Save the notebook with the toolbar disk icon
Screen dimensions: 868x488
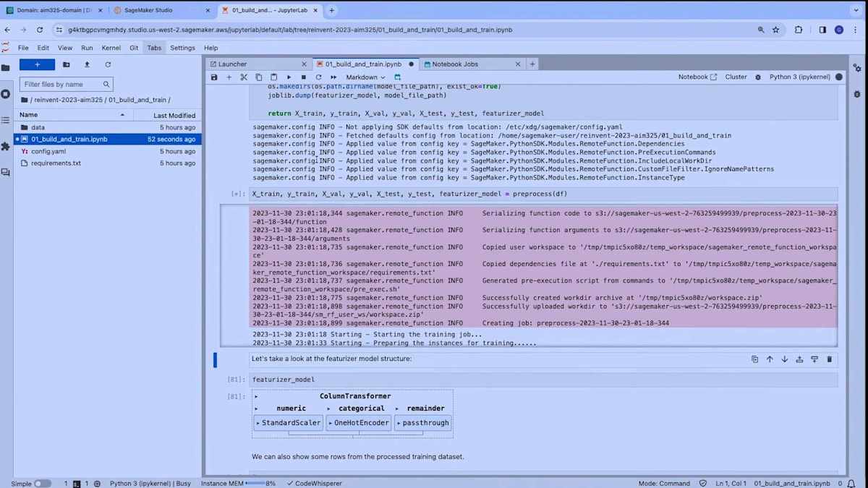coord(214,77)
